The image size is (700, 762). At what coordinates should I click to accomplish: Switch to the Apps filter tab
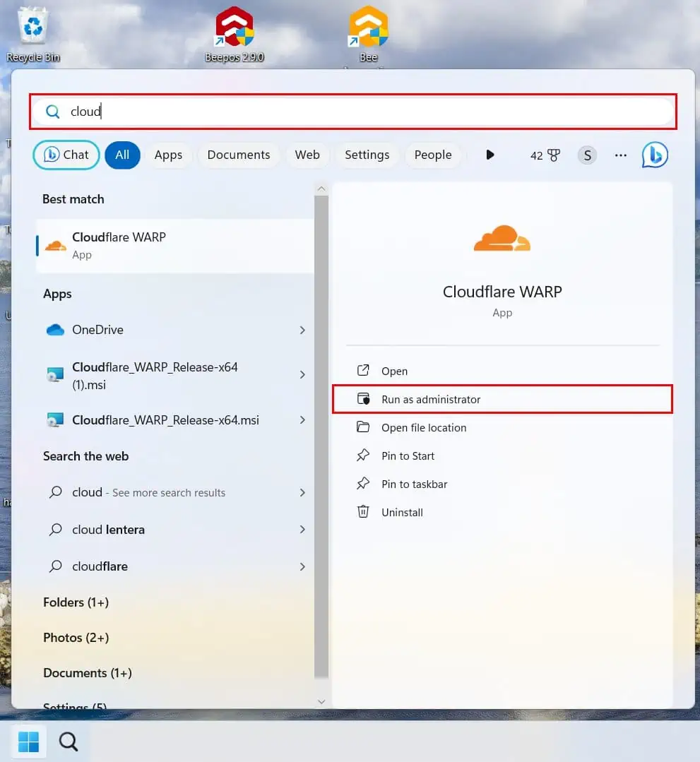(x=168, y=155)
